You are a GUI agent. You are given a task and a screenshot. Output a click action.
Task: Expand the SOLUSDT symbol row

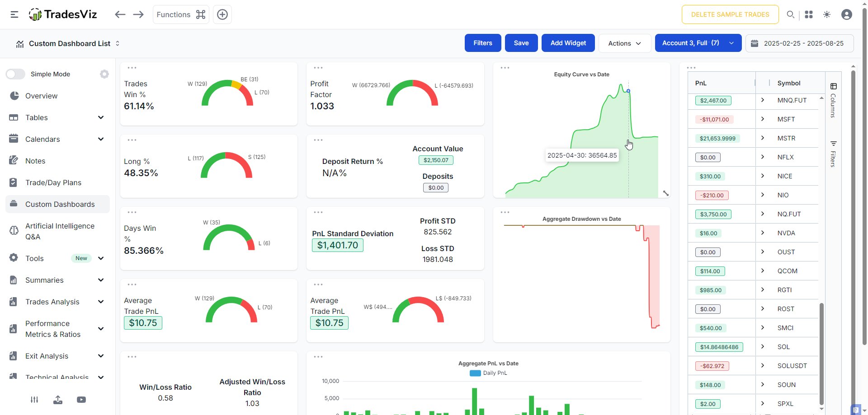[x=763, y=366]
